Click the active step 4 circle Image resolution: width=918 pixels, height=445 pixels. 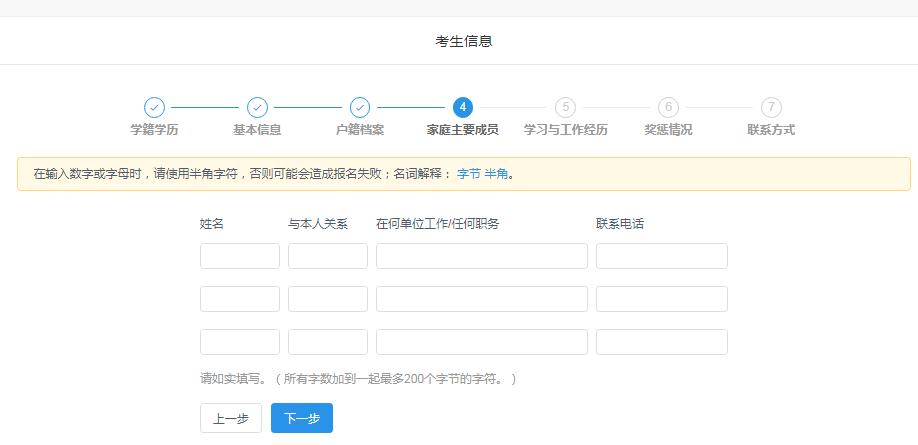pos(462,107)
